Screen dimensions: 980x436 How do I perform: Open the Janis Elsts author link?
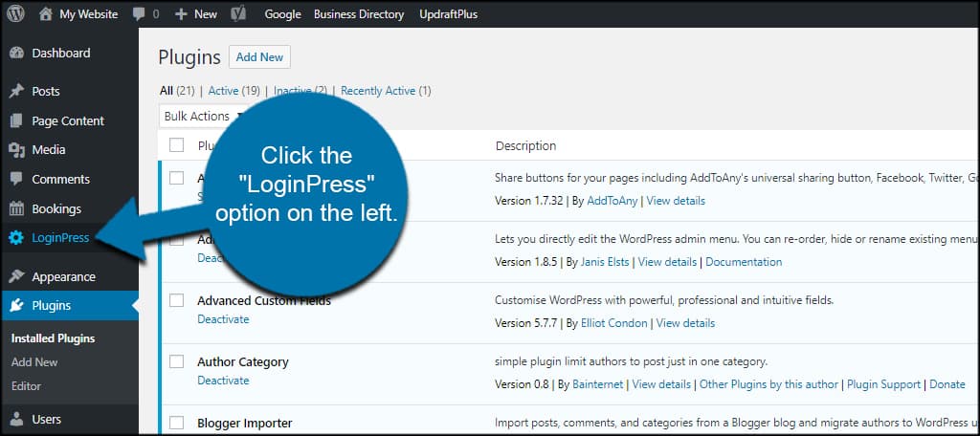[606, 262]
